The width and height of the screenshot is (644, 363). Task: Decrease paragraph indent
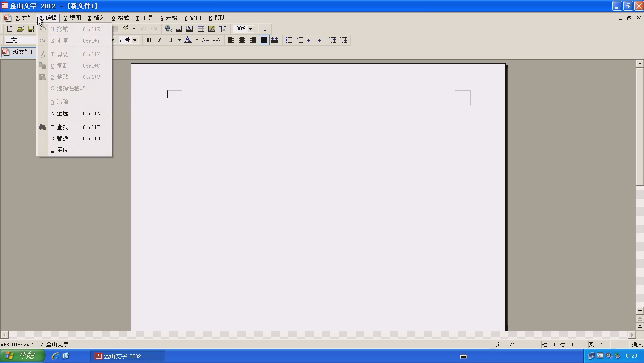coord(311,40)
